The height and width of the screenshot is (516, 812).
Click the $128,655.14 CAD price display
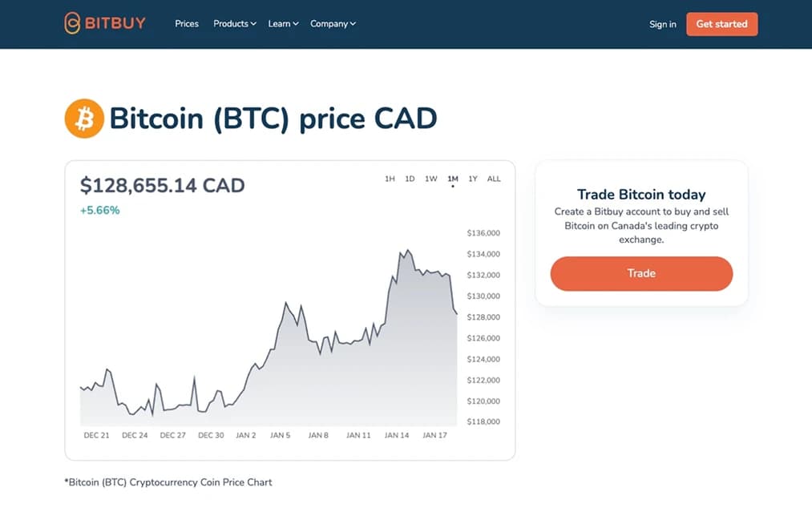pyautogui.click(x=162, y=185)
